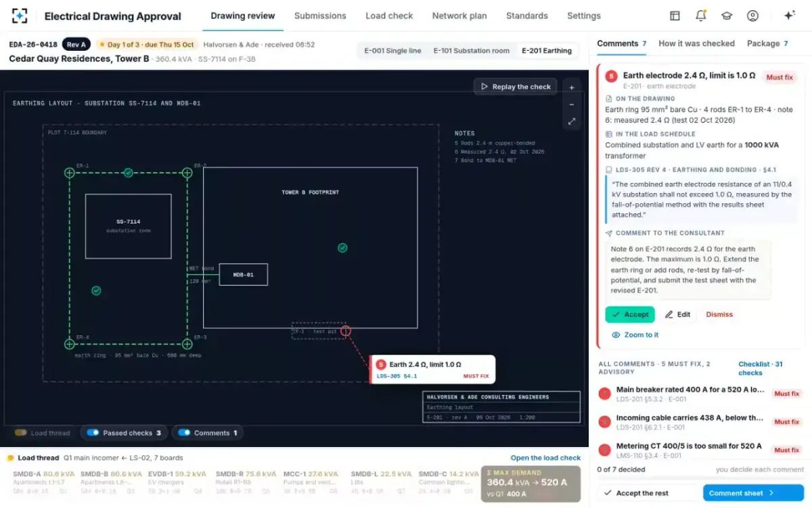Show the E-101 Substation room sheet
This screenshot has width=812, height=508.
pos(471,51)
